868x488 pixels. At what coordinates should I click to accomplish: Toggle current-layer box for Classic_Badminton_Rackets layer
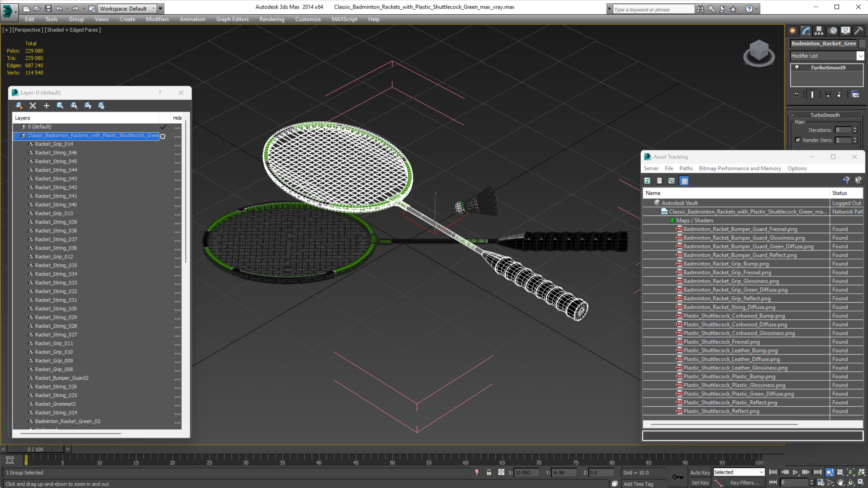163,136
